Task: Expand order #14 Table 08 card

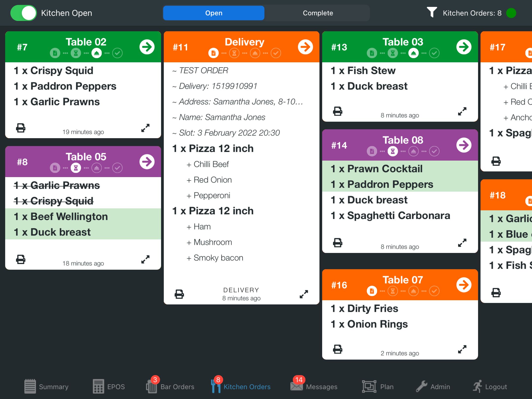Action: [x=462, y=243]
